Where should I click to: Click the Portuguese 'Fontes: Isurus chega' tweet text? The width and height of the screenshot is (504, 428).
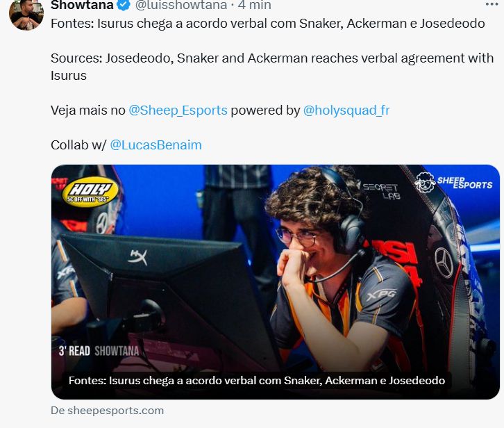(268, 24)
